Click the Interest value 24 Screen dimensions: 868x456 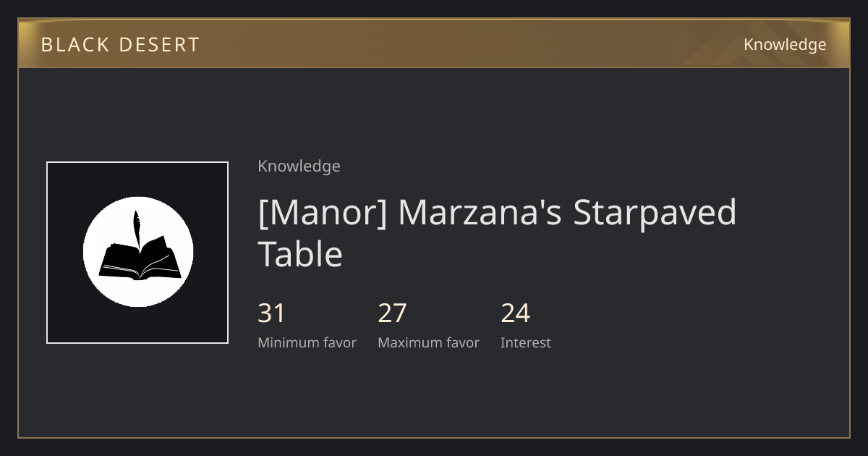[515, 313]
